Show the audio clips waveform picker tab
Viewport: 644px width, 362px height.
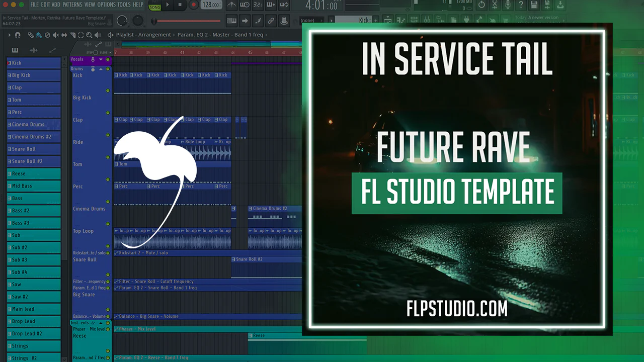click(34, 50)
